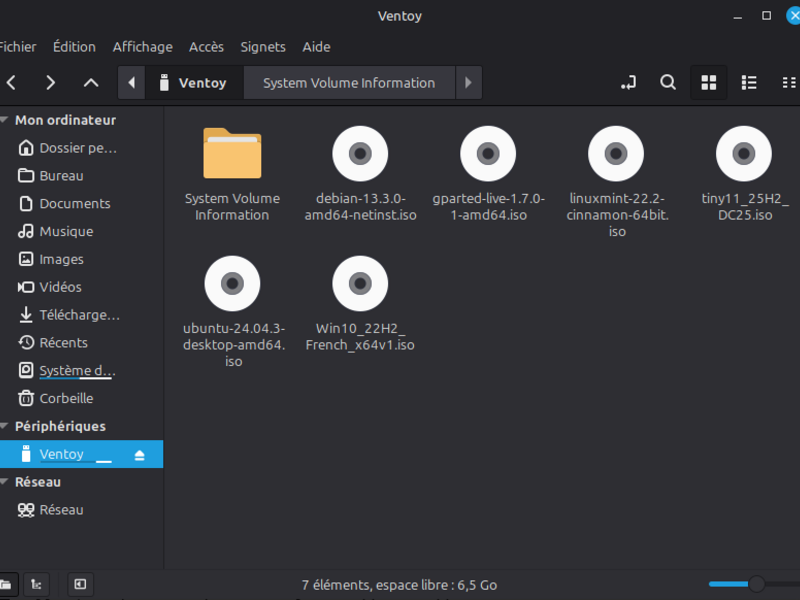Select gparted-live-1.7.0-1-amd64.iso disc icon
800x600 pixels.
pyautogui.click(x=488, y=154)
